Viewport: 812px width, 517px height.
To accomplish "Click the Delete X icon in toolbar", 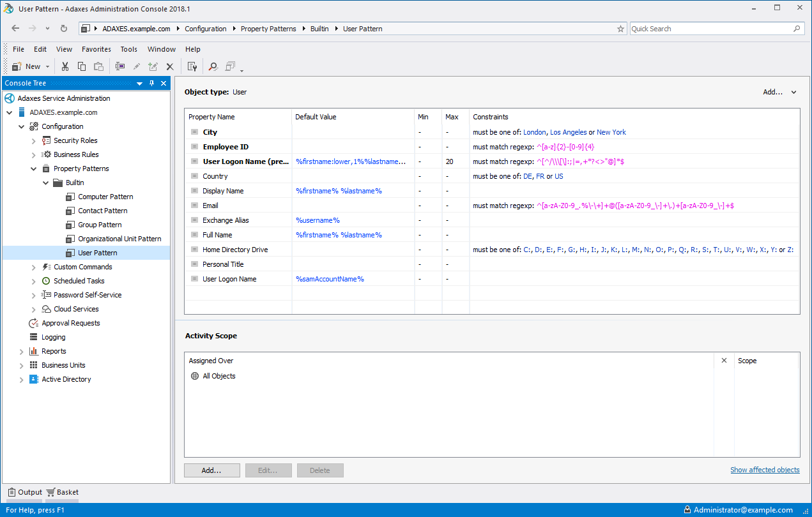I will tap(170, 66).
